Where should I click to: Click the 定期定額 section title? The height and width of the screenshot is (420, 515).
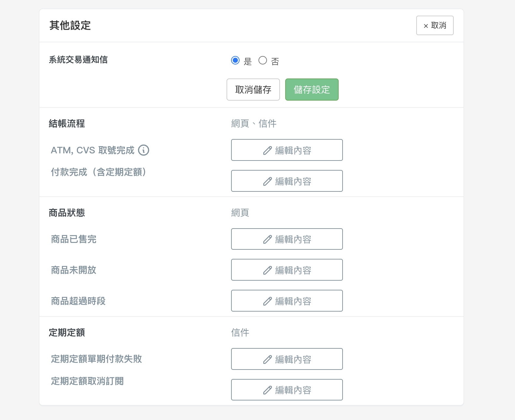[x=67, y=332]
